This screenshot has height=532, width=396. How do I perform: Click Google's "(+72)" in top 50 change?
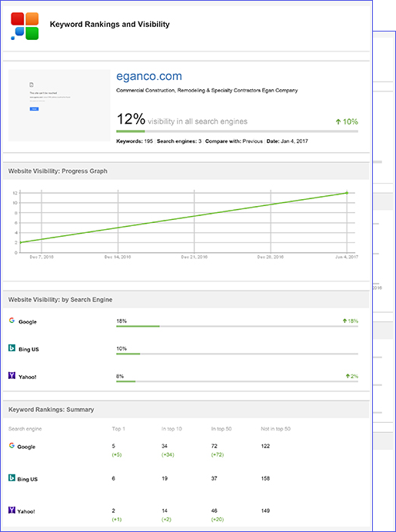pos(217,454)
